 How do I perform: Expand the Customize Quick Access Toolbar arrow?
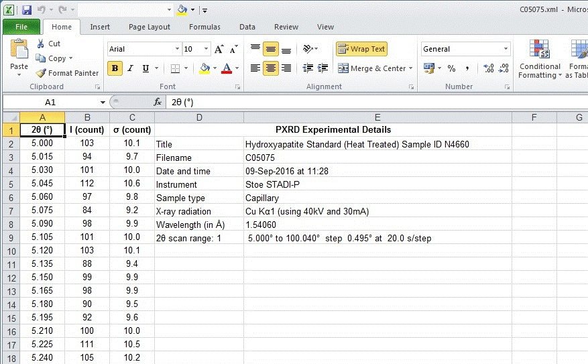click(x=204, y=10)
